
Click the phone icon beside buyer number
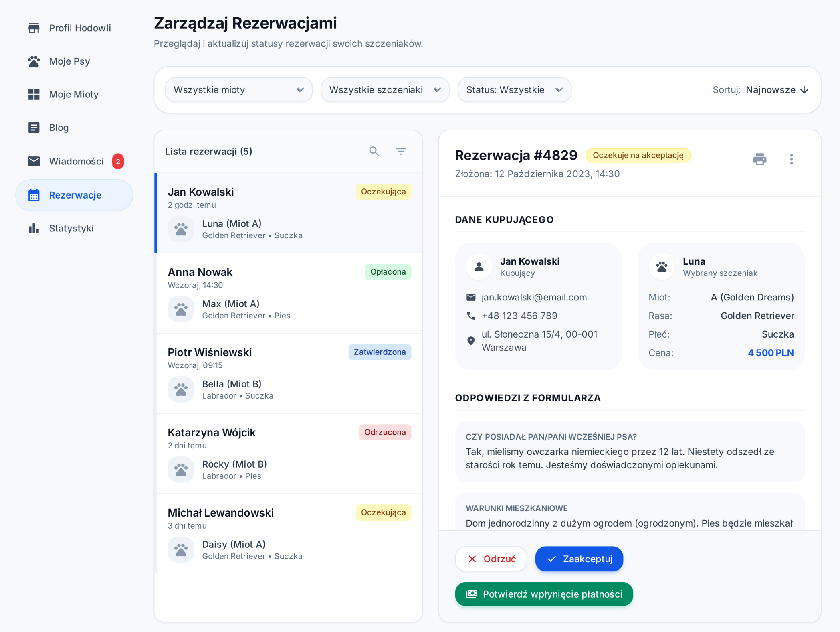pyautogui.click(x=471, y=316)
